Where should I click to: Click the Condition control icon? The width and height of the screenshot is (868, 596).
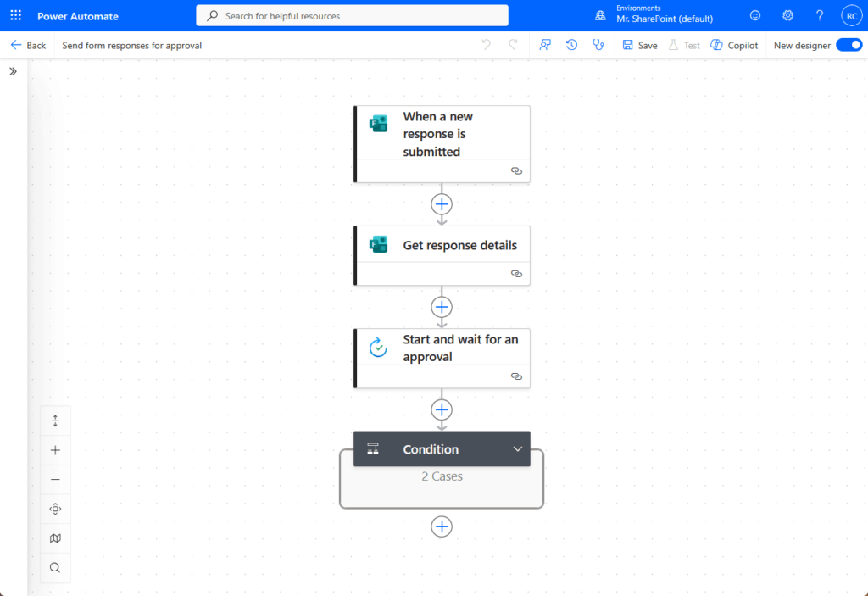pos(373,448)
